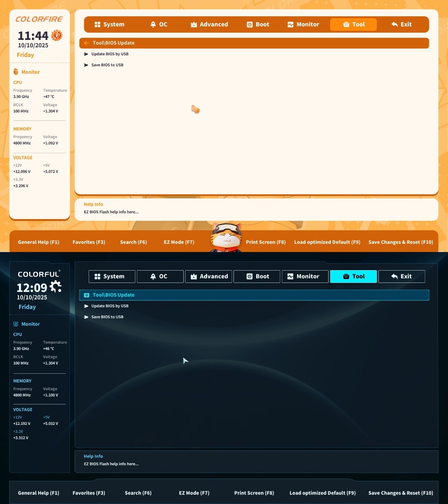448x504 pixels.
Task: Click the Monitor icon in the dark sidebar
Action: tap(16, 324)
